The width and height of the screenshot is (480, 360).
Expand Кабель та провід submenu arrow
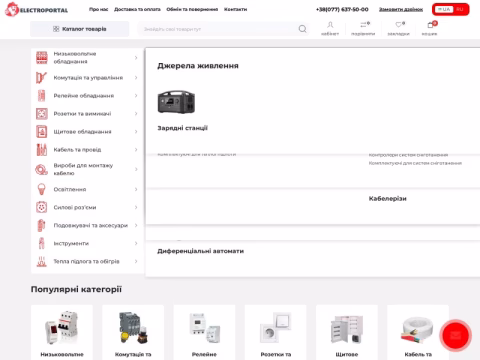[136, 150]
